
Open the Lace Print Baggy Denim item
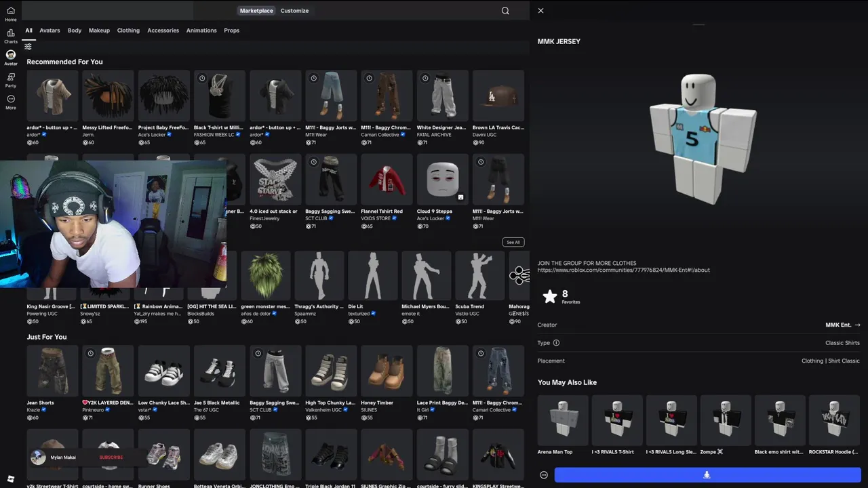click(443, 383)
